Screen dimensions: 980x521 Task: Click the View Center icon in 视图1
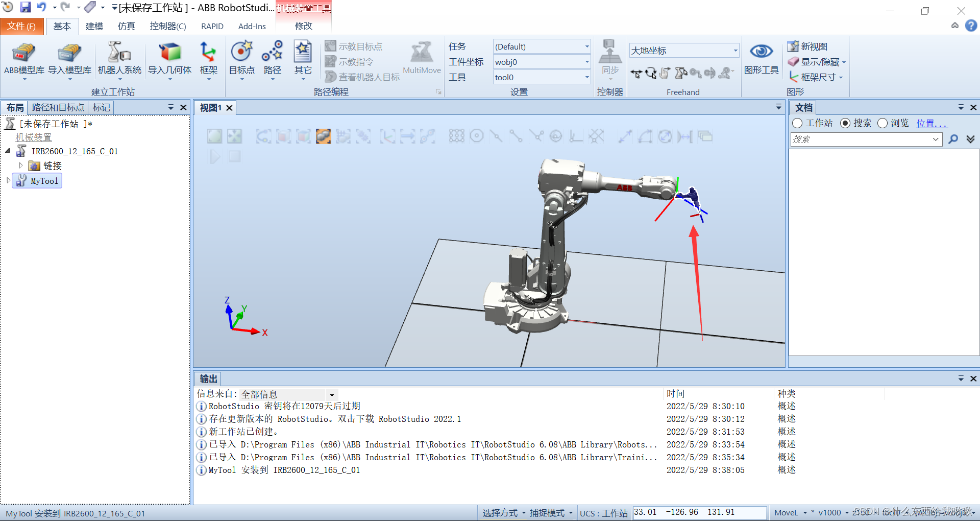[x=234, y=136]
